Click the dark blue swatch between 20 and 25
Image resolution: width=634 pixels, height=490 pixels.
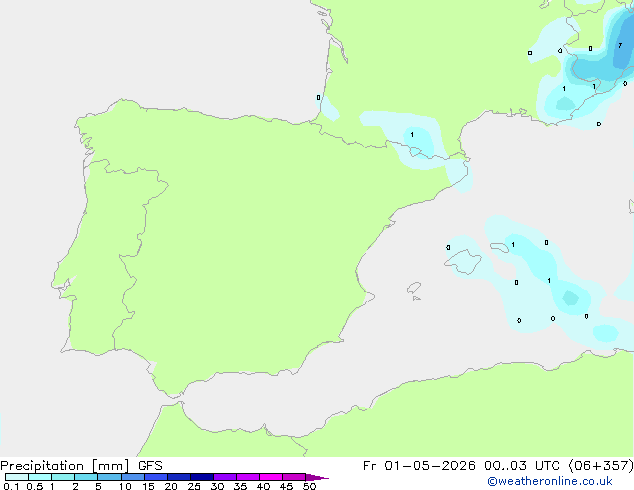[x=179, y=477]
